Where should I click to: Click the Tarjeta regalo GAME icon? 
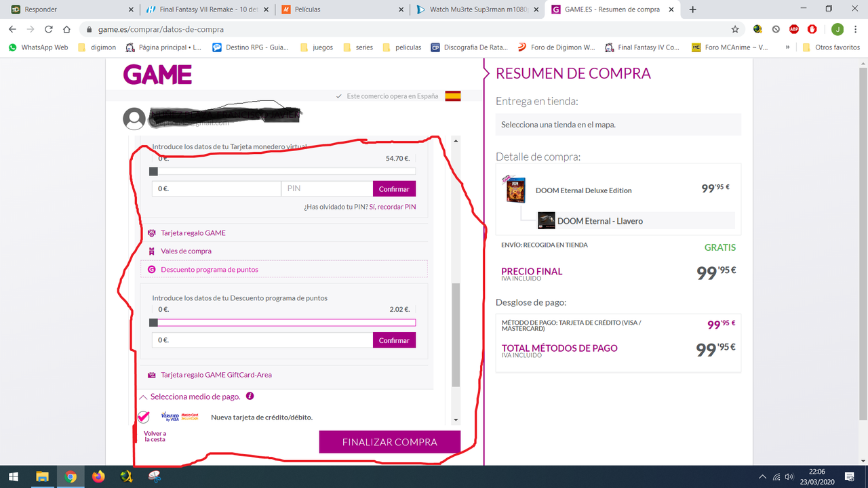tap(152, 233)
